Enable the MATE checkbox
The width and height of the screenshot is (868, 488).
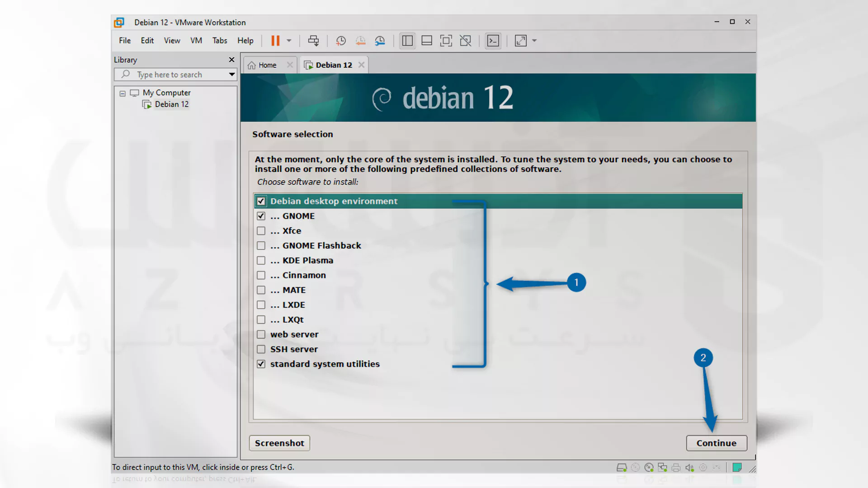point(261,290)
